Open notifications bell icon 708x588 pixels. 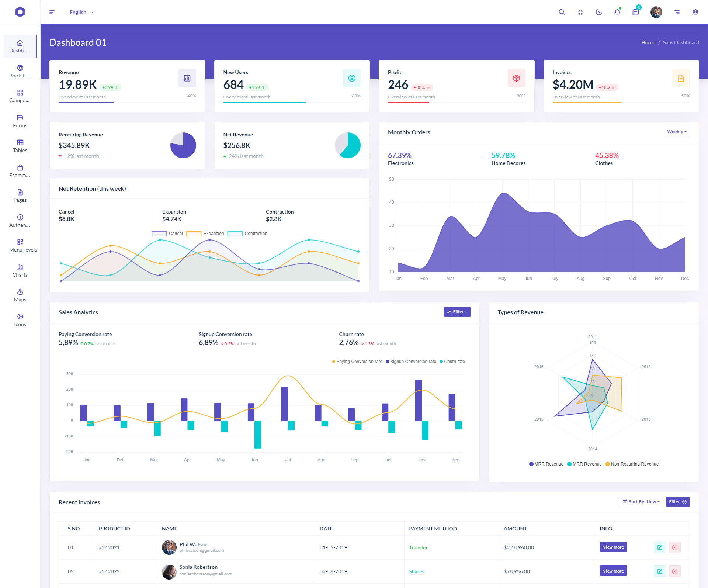pyautogui.click(x=617, y=12)
